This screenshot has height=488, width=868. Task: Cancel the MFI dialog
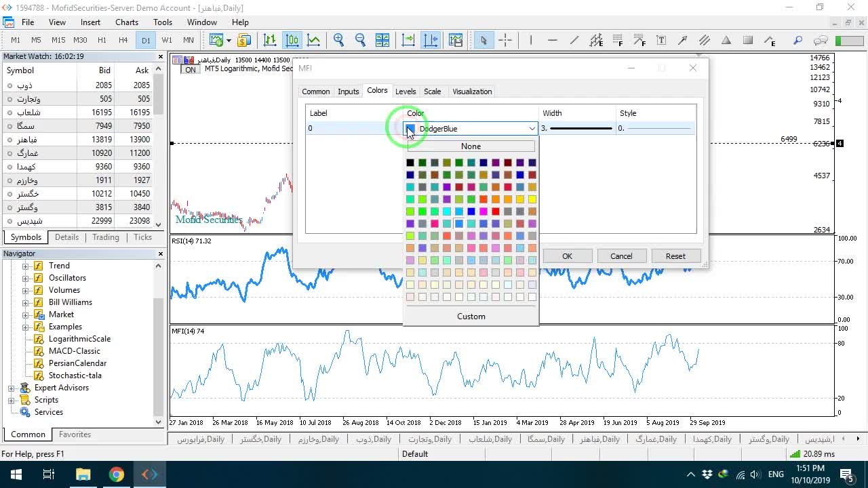click(621, 256)
